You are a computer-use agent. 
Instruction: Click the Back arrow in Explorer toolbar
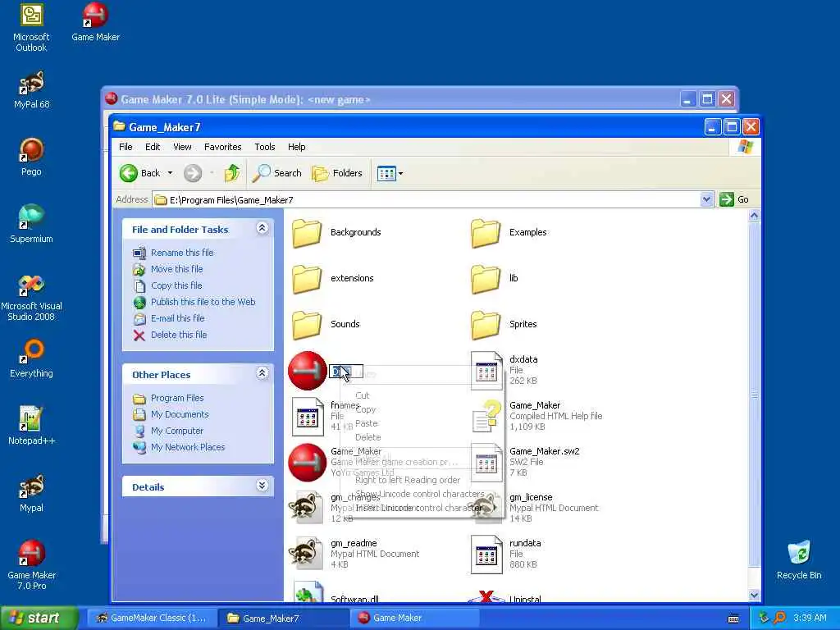pyautogui.click(x=139, y=173)
